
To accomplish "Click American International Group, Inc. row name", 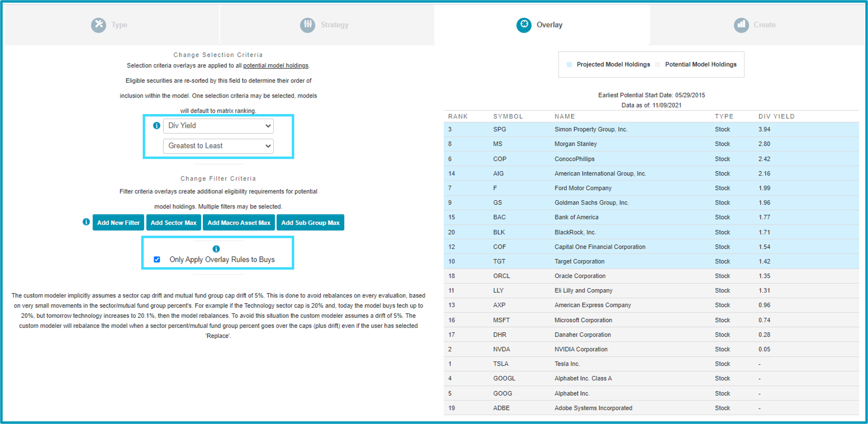I will pos(600,173).
